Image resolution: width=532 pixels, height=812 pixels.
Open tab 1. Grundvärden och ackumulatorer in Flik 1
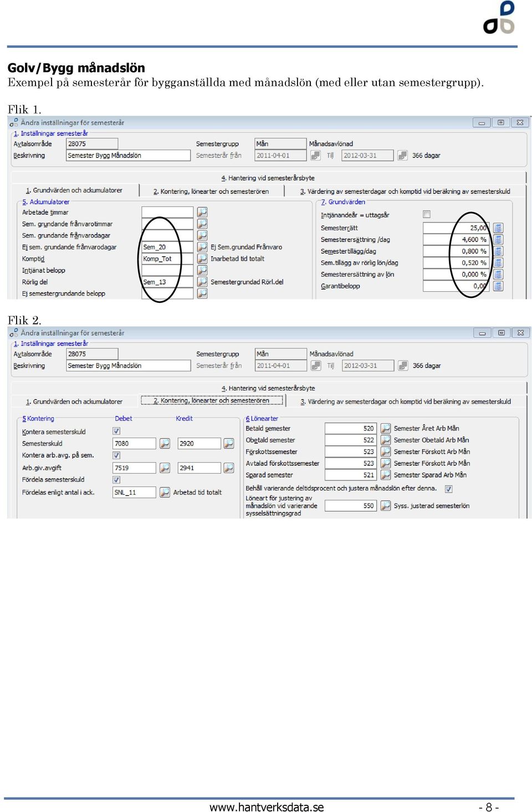tap(74, 190)
